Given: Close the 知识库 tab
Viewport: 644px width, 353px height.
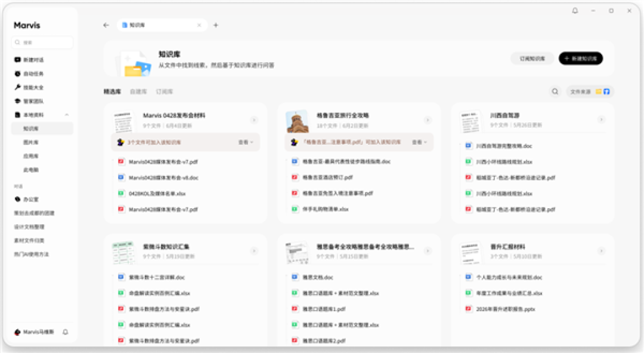Looking at the screenshot, I should [x=199, y=25].
